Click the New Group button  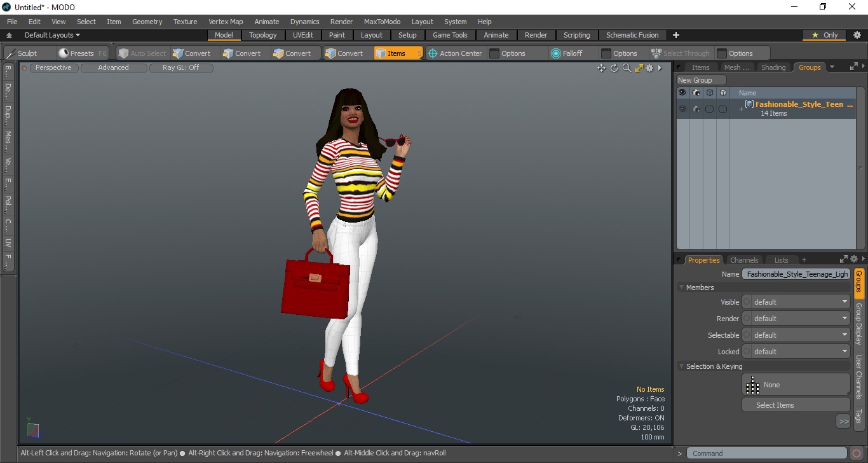coord(702,80)
